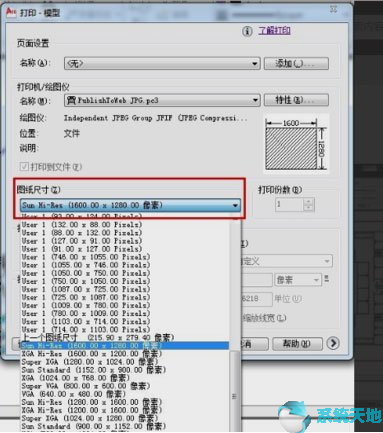Select Sun Standard (900.00 x 1152.00 像素)

125,426
